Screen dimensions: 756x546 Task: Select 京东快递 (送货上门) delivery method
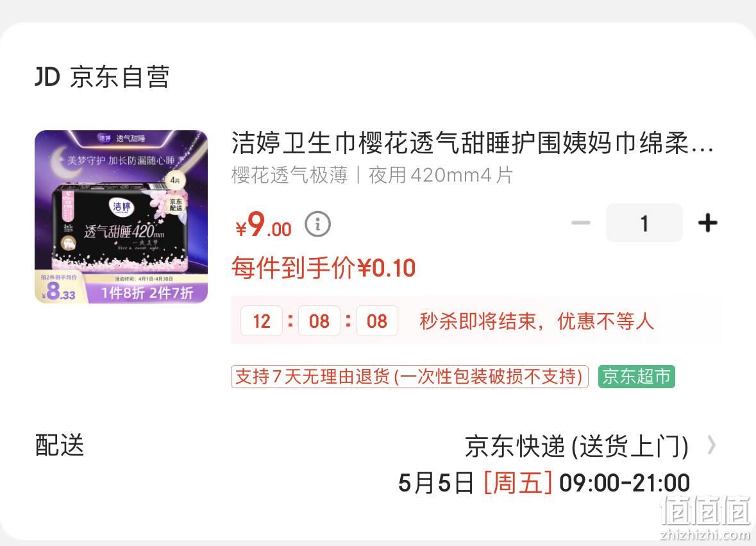tap(576, 446)
